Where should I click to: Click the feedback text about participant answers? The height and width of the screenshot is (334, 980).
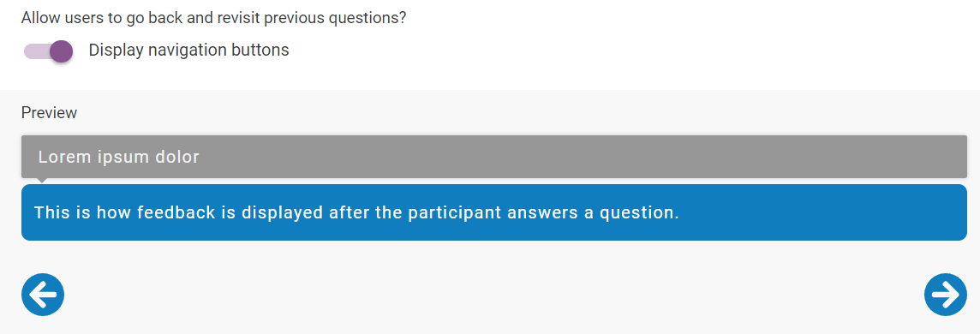coord(356,213)
